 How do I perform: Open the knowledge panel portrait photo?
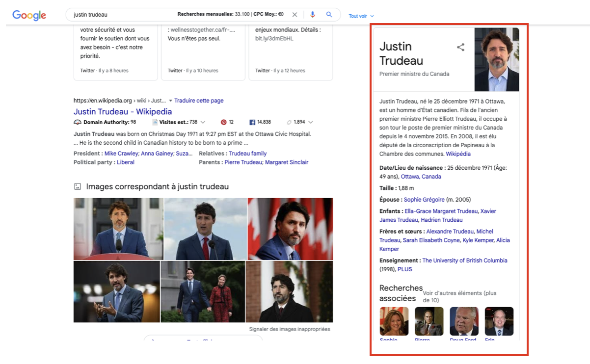[497, 59]
